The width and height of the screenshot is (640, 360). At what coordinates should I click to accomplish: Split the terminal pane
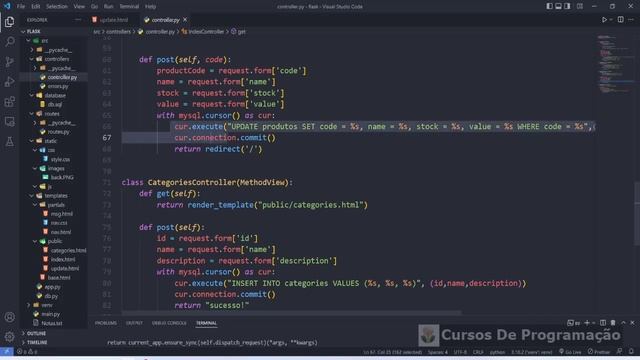point(603,323)
